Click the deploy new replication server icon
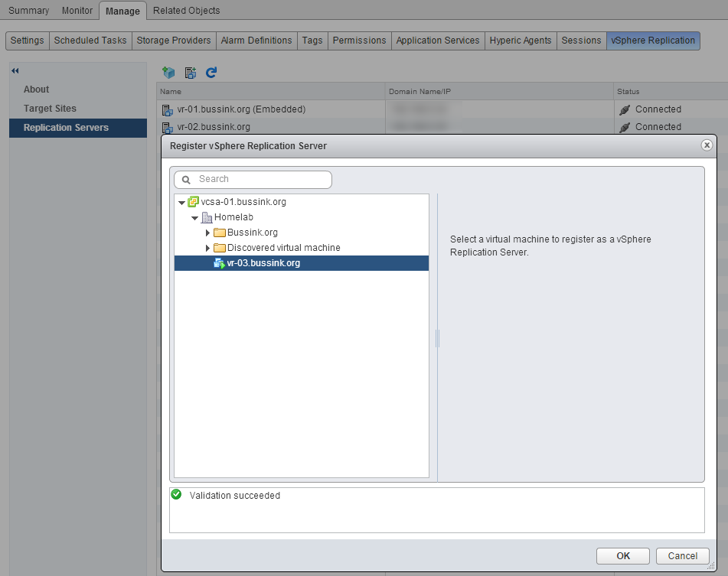Image resolution: width=728 pixels, height=576 pixels. 168,73
